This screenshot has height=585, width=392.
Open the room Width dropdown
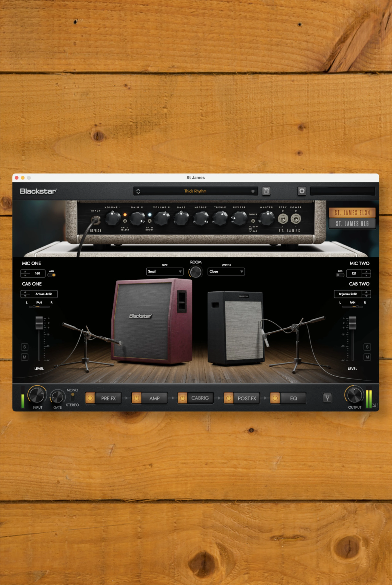[226, 271]
